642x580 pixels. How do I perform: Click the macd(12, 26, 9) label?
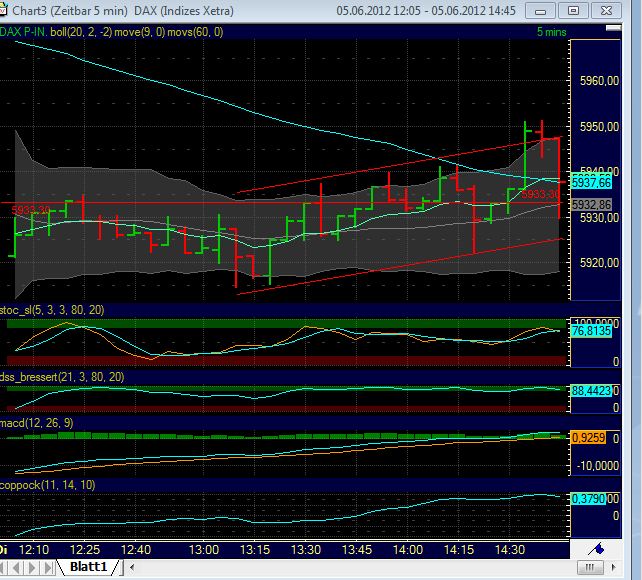(x=37, y=423)
